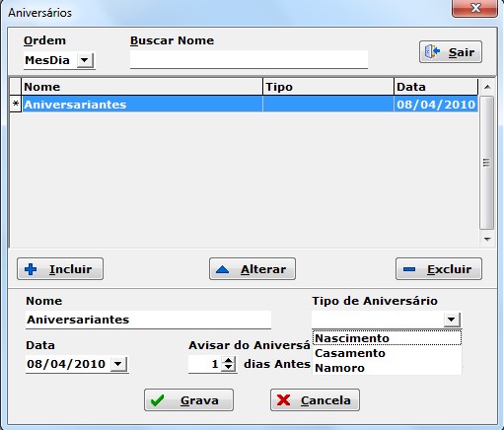Click the Nome text field with Aniversariantes
This screenshot has height=430, width=504.
point(148,320)
